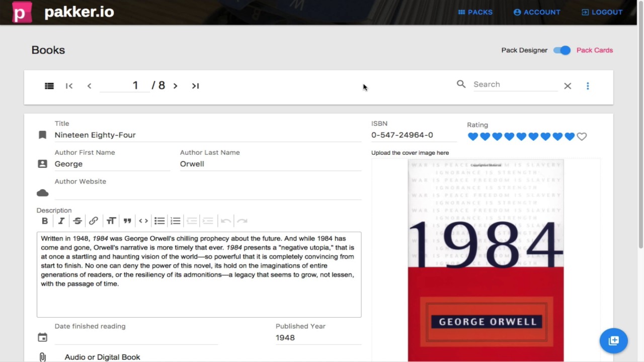Click the increase indent icon
The width and height of the screenshot is (644, 362).
[208, 221]
